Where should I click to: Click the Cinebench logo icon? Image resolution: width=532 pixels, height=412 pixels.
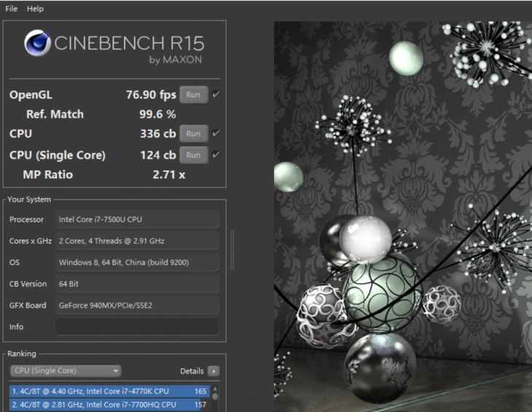point(37,43)
